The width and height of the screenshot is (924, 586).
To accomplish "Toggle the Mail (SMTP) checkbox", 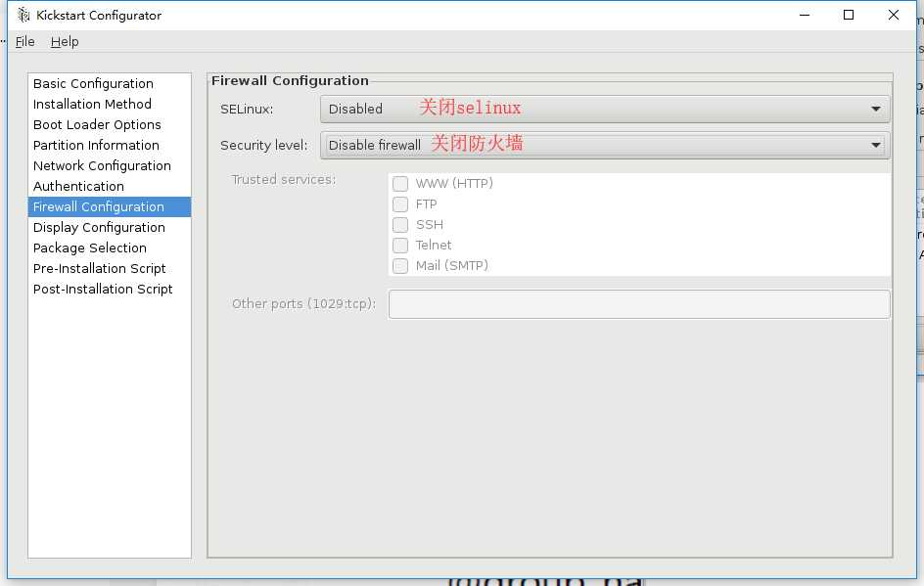I will [400, 266].
